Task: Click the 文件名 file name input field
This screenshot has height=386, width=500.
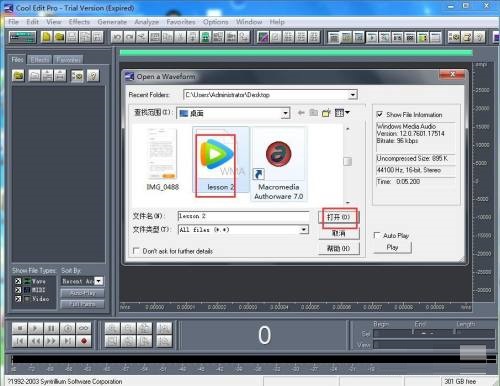Action: point(243,216)
